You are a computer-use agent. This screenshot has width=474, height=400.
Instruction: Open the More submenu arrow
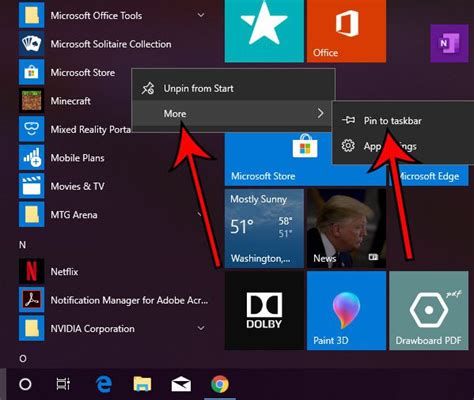(320, 113)
